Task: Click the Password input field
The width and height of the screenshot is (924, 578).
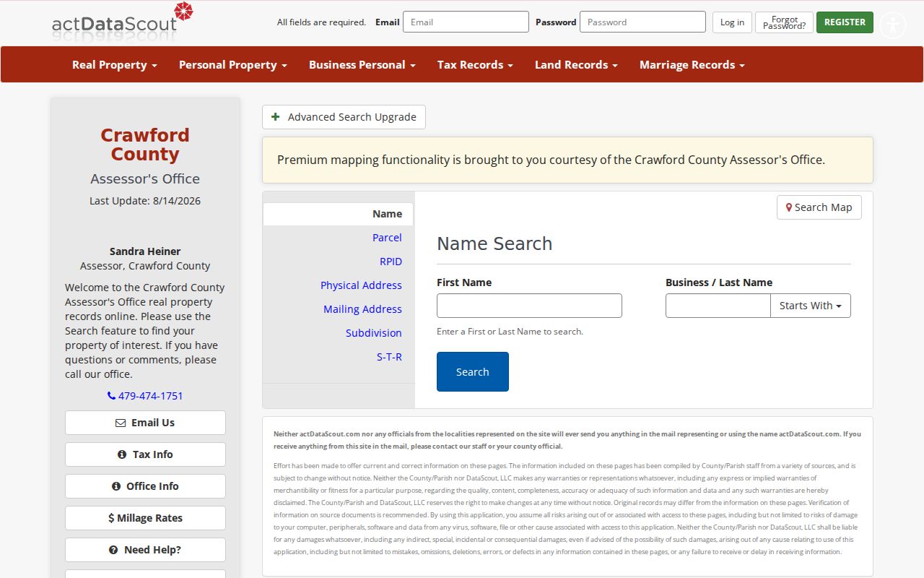Action: tap(642, 22)
